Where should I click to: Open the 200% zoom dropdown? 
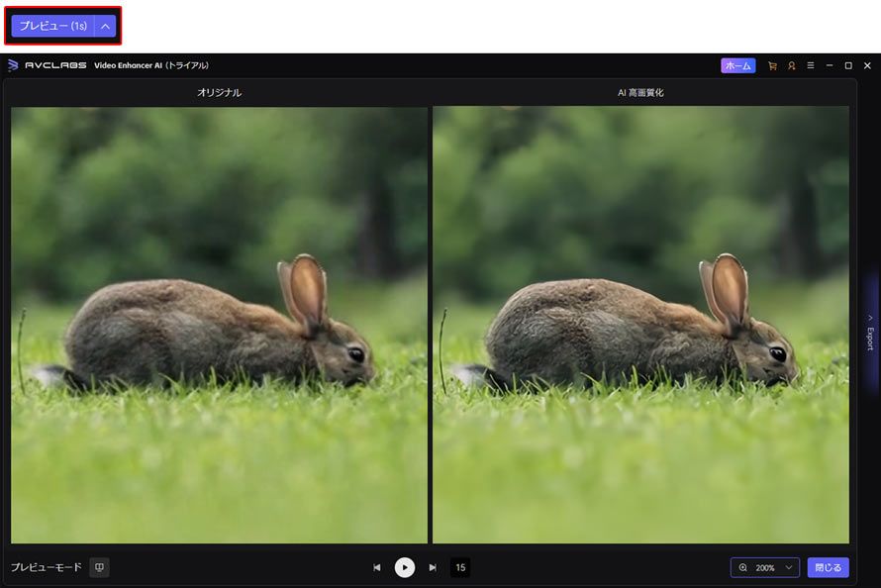(x=765, y=568)
